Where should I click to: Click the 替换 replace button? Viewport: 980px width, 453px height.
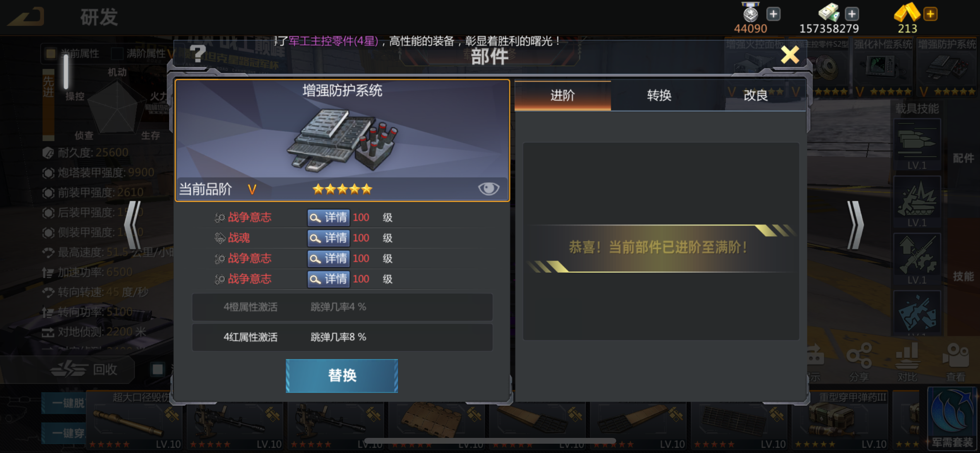coord(342,376)
